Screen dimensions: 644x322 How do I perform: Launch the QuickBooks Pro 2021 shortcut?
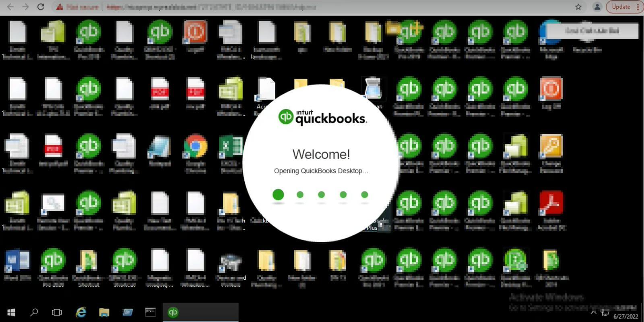(x=373, y=261)
